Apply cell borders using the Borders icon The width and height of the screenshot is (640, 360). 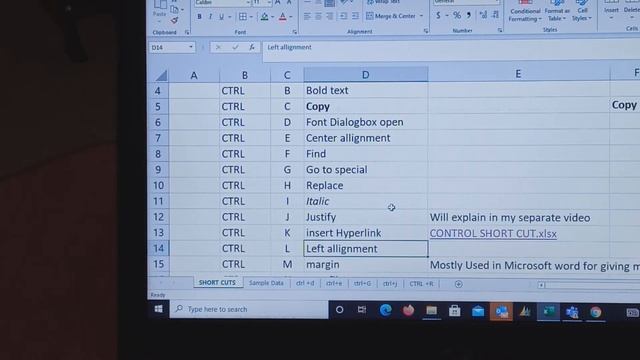[x=243, y=17]
